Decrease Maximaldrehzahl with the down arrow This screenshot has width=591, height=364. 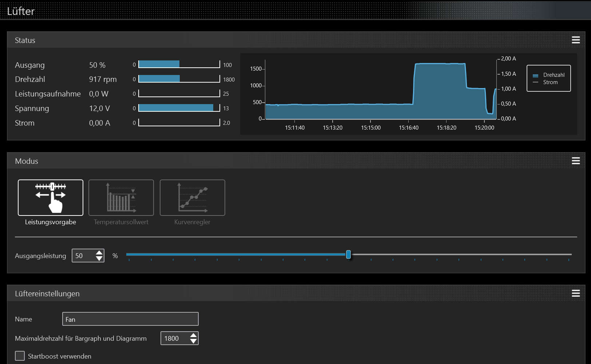click(193, 341)
